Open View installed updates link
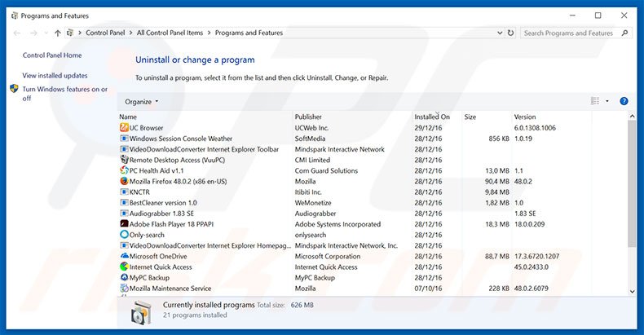Viewport: 644px width, 335px height. 55,76
